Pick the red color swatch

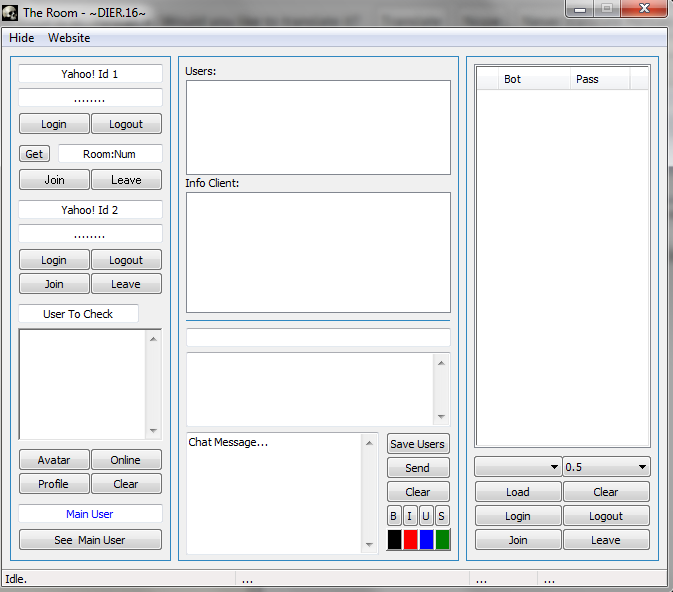[x=410, y=540]
